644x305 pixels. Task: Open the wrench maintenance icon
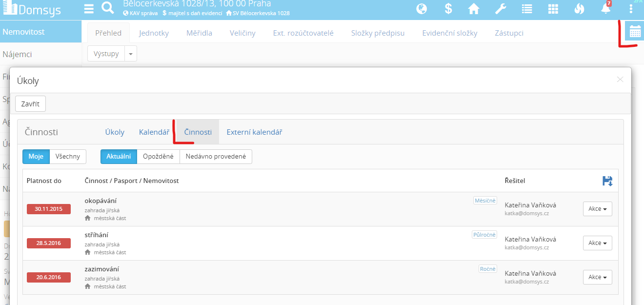500,8
